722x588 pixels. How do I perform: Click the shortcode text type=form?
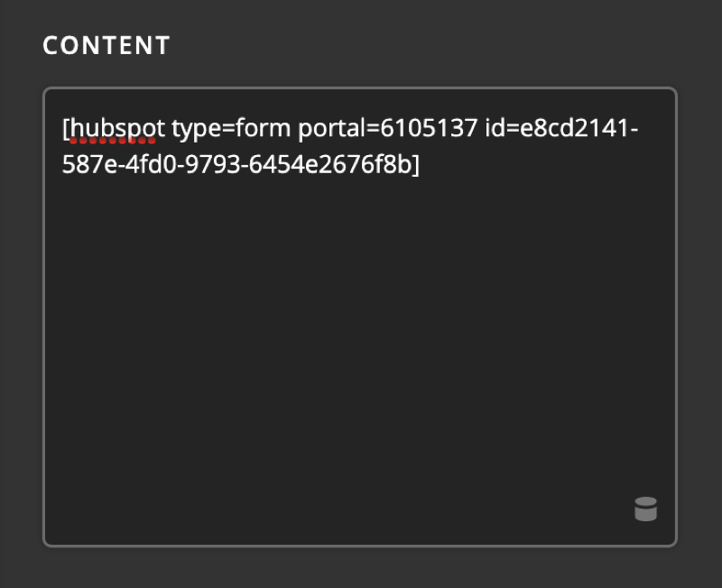(229, 128)
